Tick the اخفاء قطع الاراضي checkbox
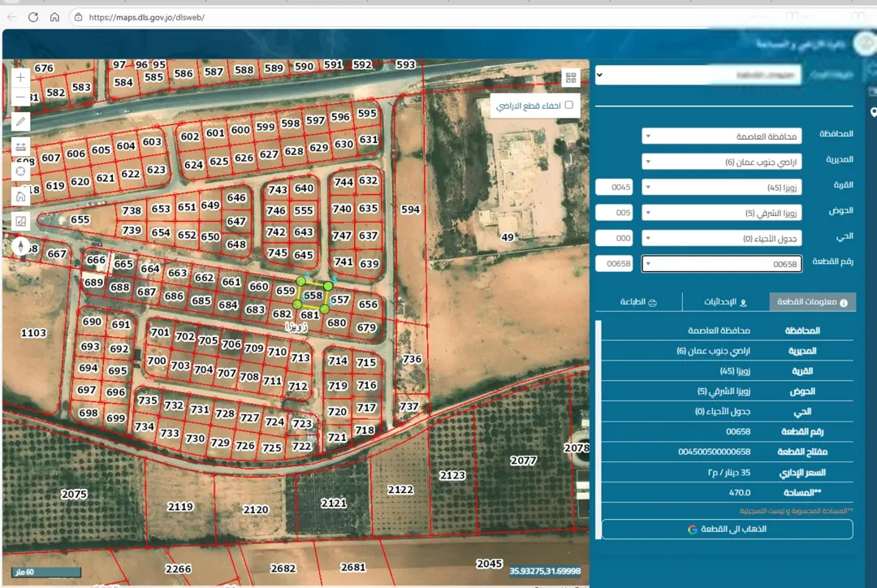The height and width of the screenshot is (588, 877). tap(568, 105)
